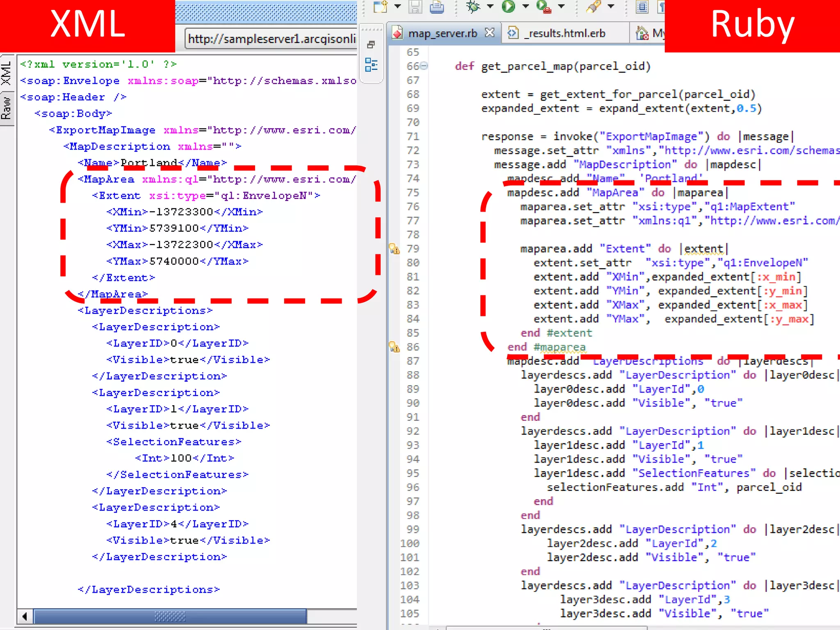Click the 'maparea.add "Extent" do' line
Viewport: 840px width, 630px height.
coord(624,249)
